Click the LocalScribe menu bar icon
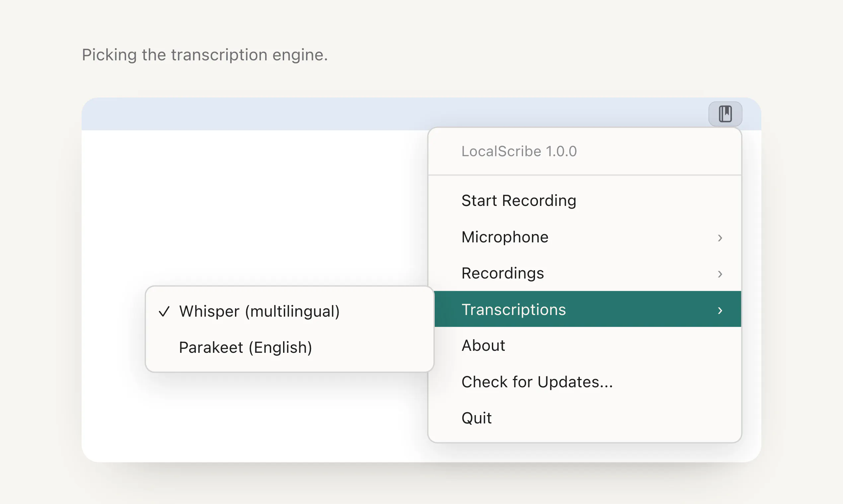Screen dimensions: 843x504 click(x=725, y=114)
